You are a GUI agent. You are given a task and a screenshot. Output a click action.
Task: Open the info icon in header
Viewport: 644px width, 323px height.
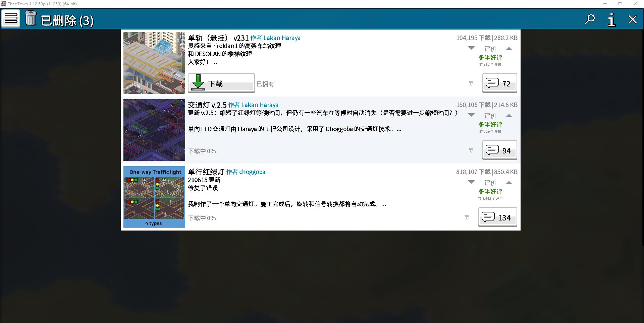(x=611, y=20)
